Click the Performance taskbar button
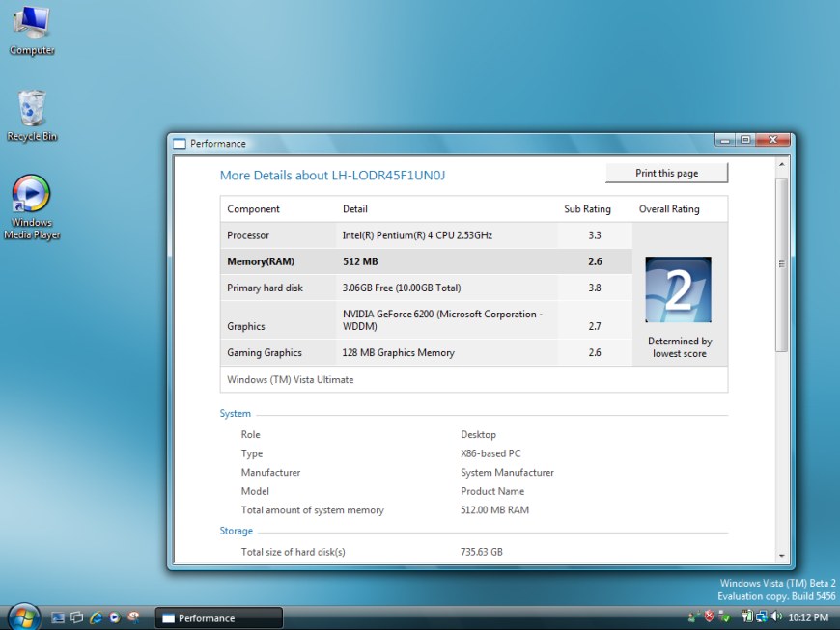The width and height of the screenshot is (840, 630). 218,618
